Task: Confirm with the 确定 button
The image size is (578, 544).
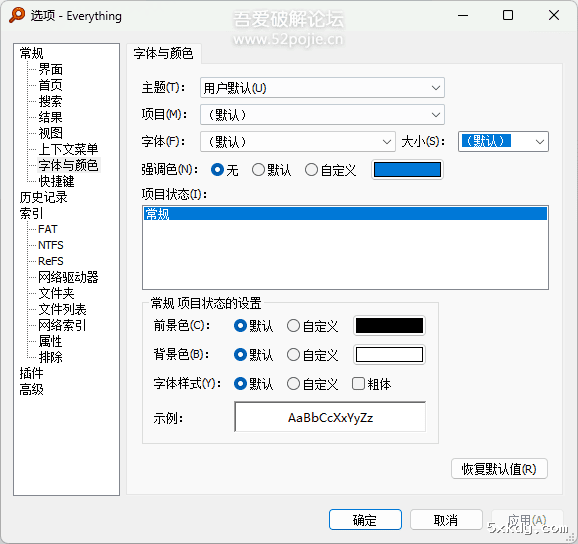Action: [x=365, y=520]
